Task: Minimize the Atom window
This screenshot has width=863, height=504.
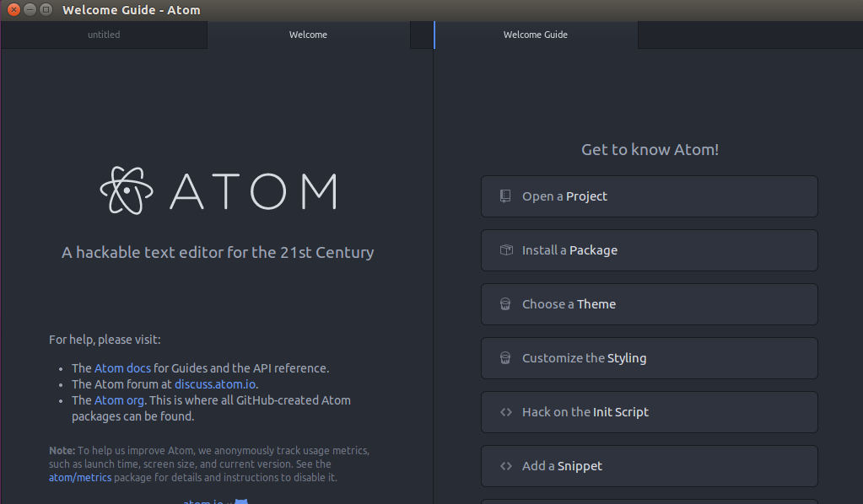Action: point(30,9)
